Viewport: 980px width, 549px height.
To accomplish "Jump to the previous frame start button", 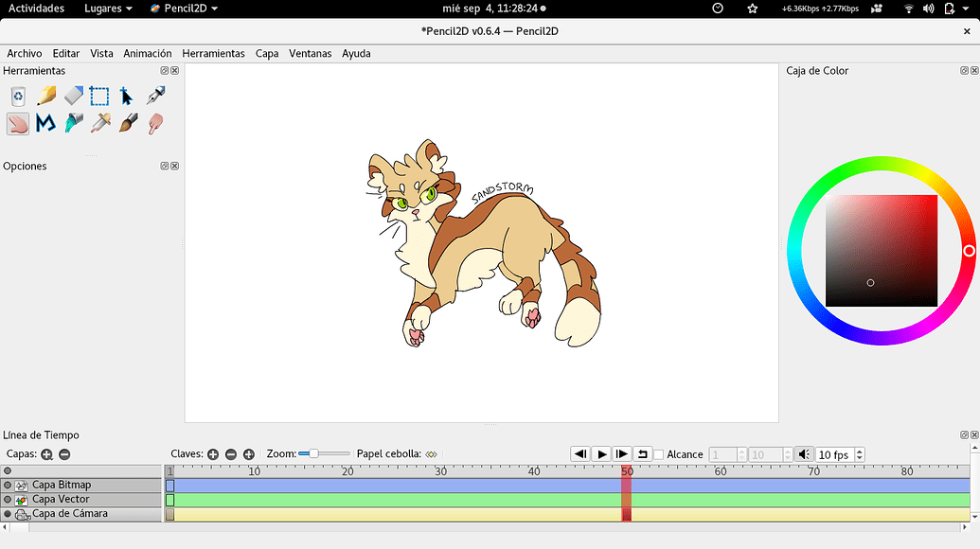I will coord(580,454).
